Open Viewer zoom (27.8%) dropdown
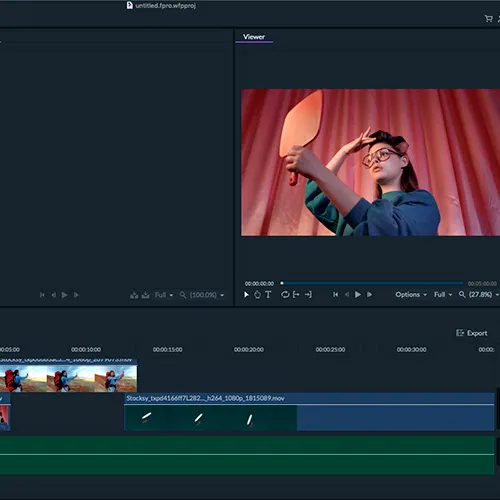Image resolution: width=500 pixels, height=500 pixels. pos(484,295)
